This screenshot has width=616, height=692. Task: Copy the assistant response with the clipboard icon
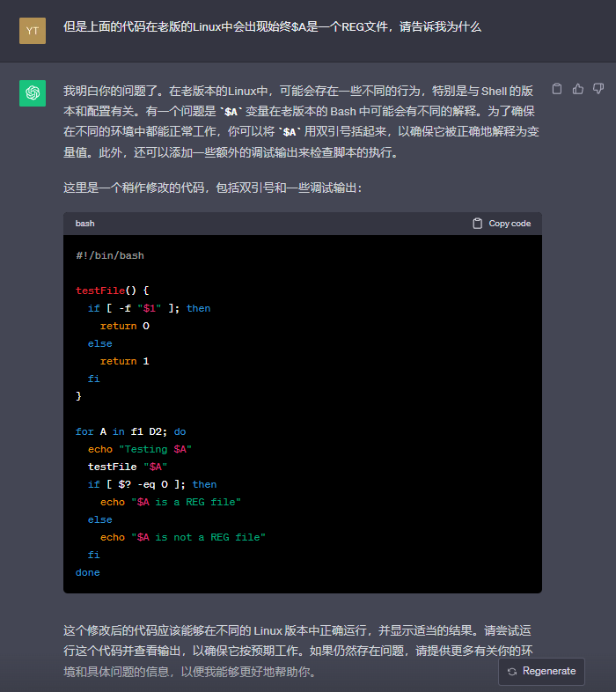pos(557,89)
